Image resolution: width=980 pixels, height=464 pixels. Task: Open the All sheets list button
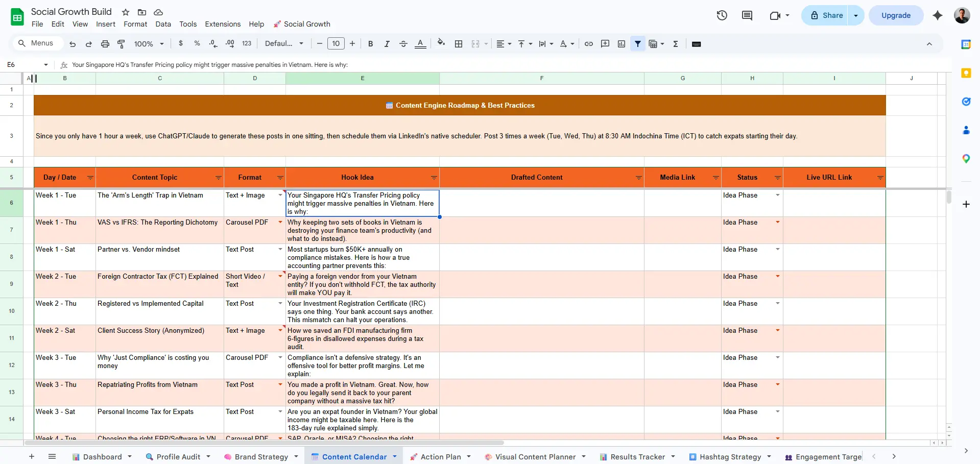52,457
